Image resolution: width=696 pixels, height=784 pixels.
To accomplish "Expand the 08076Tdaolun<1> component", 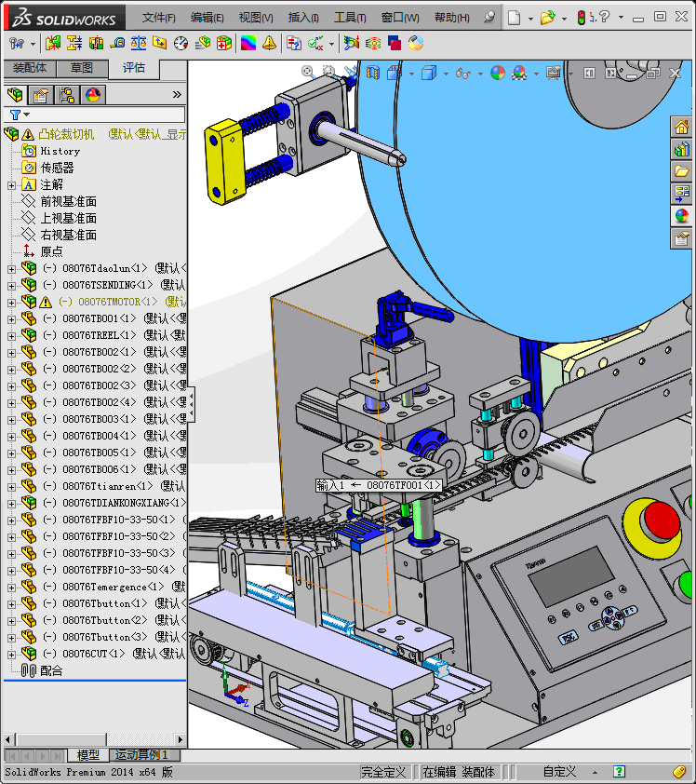I will click(11, 269).
